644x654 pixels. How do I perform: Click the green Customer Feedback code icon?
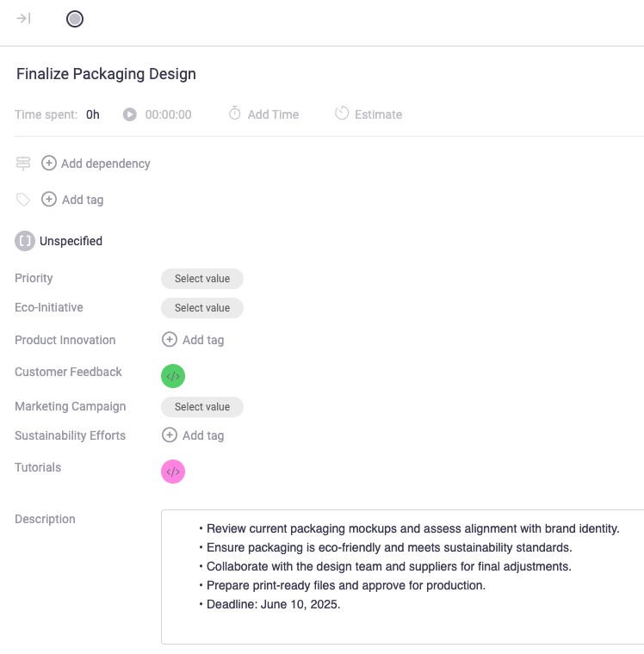coord(173,376)
